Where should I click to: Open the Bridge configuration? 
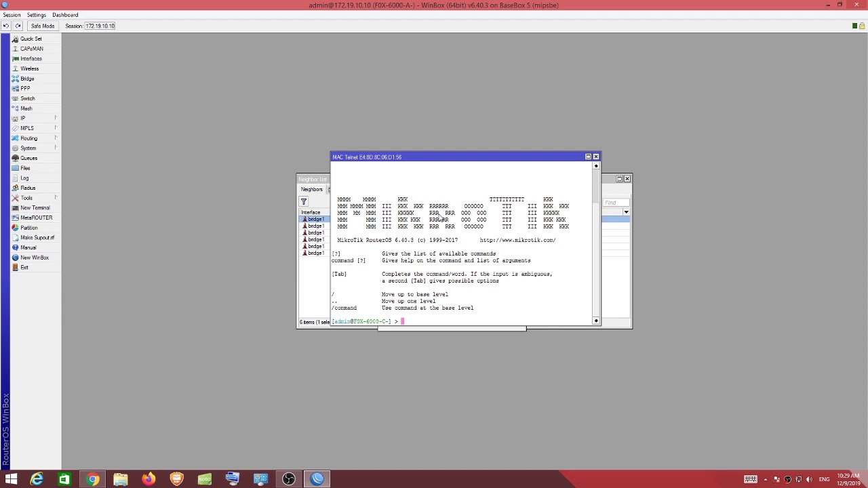(x=27, y=79)
